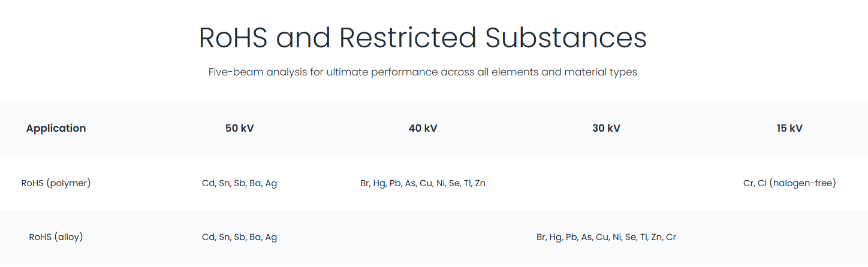
Task: Click the empty 15 kV cell for alloy
Action: [789, 237]
